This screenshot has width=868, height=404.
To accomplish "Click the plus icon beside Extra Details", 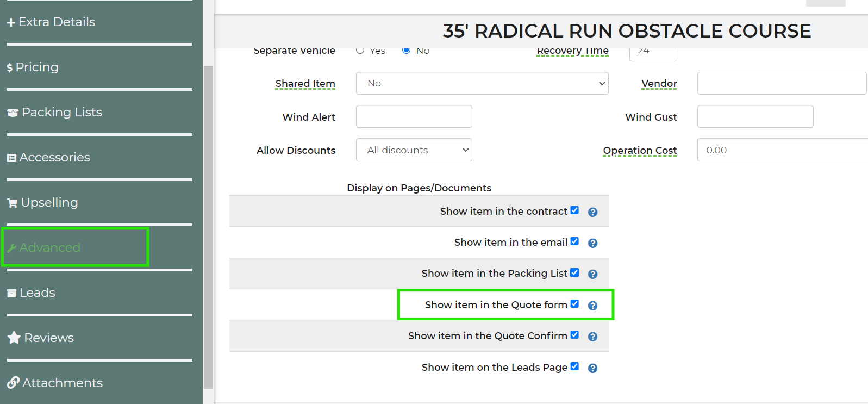I will [11, 23].
